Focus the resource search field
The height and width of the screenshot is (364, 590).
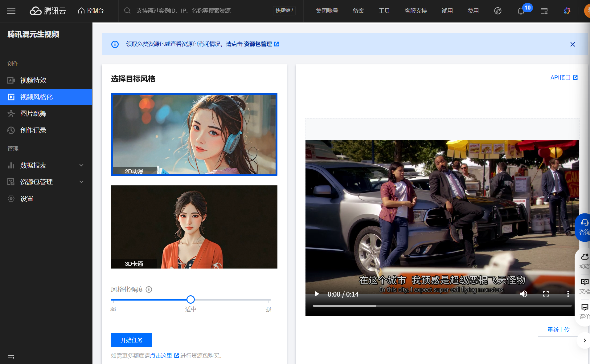[x=197, y=11]
